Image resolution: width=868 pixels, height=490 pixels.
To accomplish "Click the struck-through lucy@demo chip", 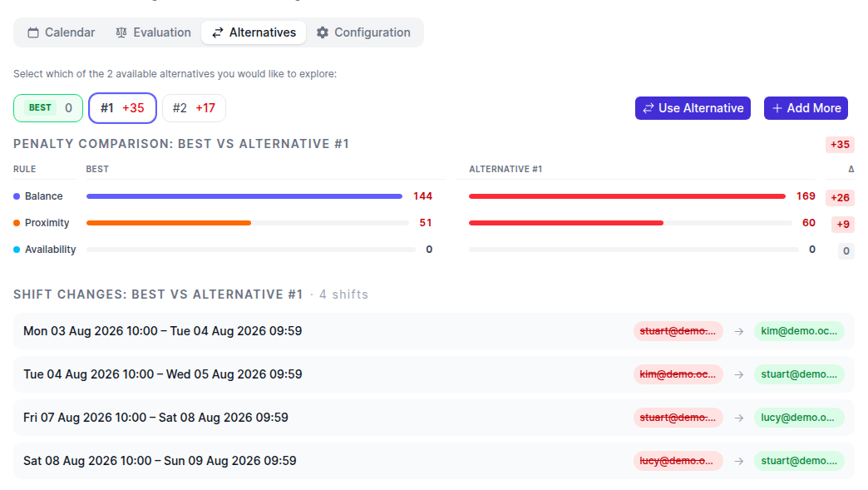I will pyautogui.click(x=678, y=461).
